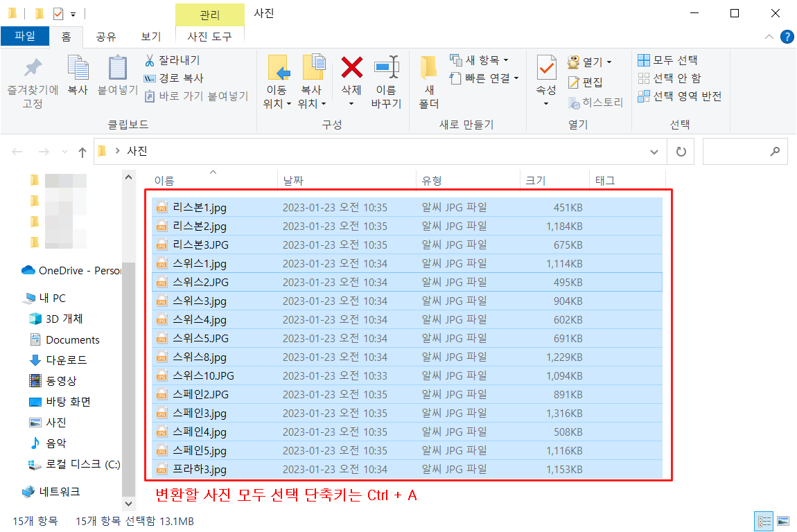Open Help with the question mark icon
797x532 pixels.
coord(787,37)
